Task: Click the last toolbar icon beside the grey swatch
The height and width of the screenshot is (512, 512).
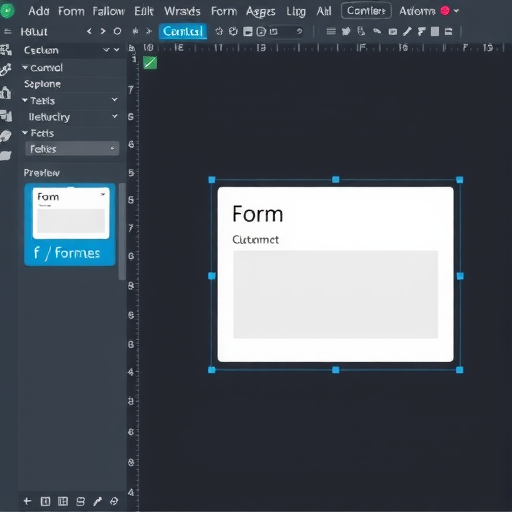Action: (x=448, y=32)
